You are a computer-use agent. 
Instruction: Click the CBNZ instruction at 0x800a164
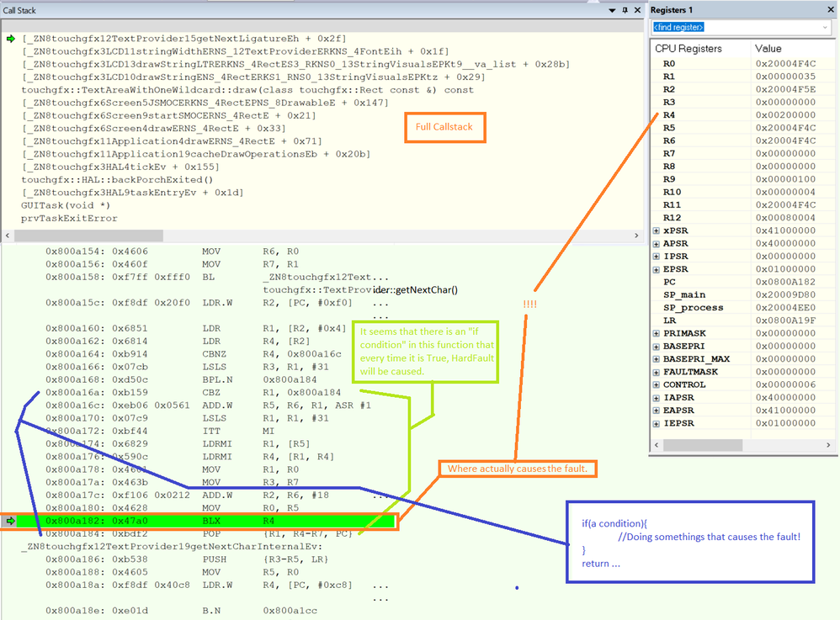194,354
